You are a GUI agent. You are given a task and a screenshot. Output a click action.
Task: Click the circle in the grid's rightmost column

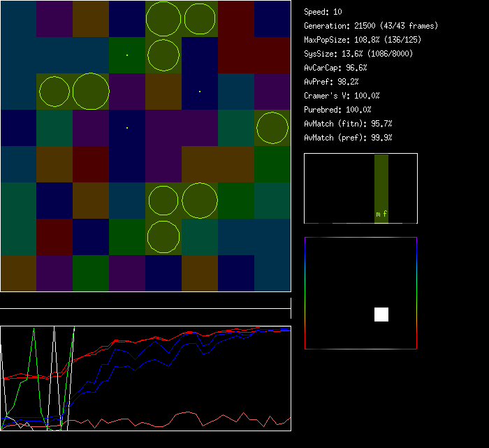click(272, 128)
